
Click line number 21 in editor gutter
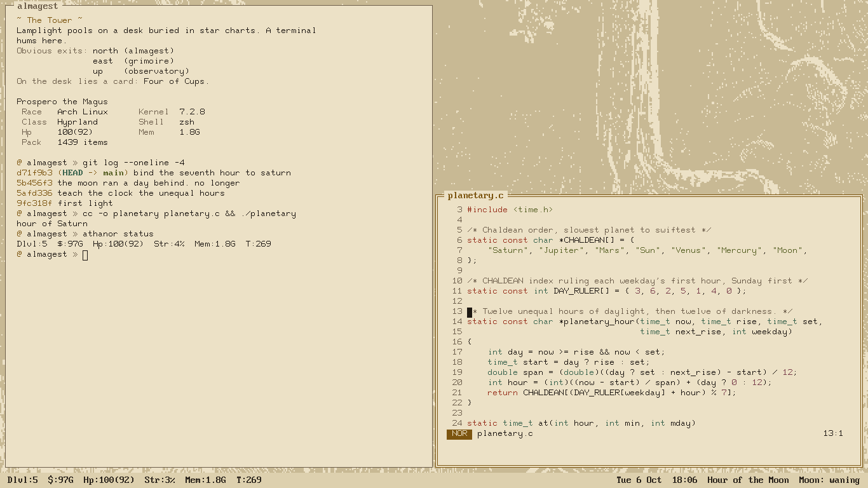click(457, 393)
